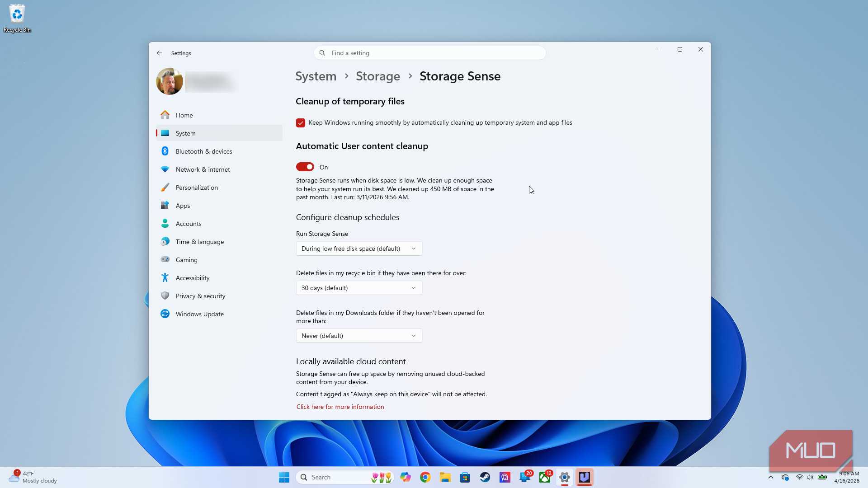Open the Run Storage Sense dropdown
The width and height of the screenshot is (868, 488).
point(359,249)
